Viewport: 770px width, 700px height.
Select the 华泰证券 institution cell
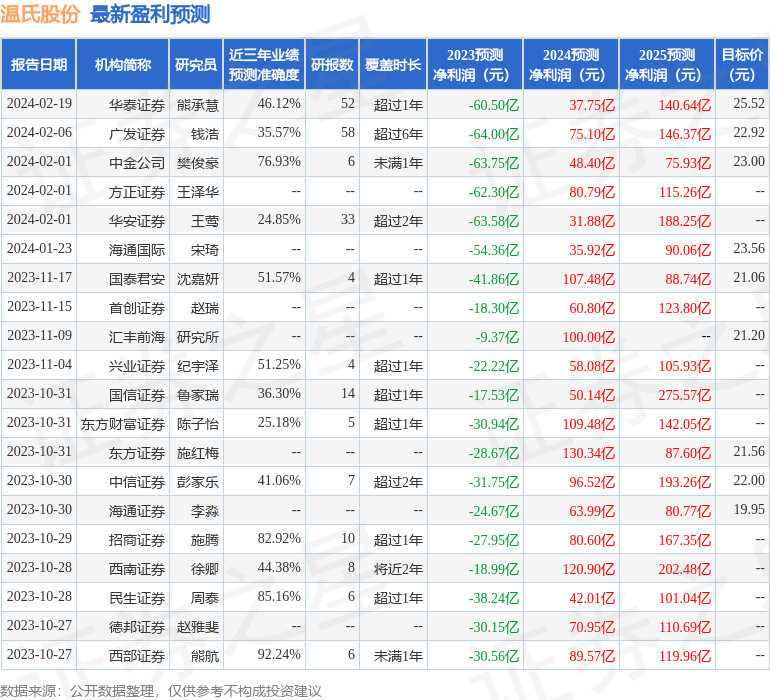pyautogui.click(x=137, y=105)
